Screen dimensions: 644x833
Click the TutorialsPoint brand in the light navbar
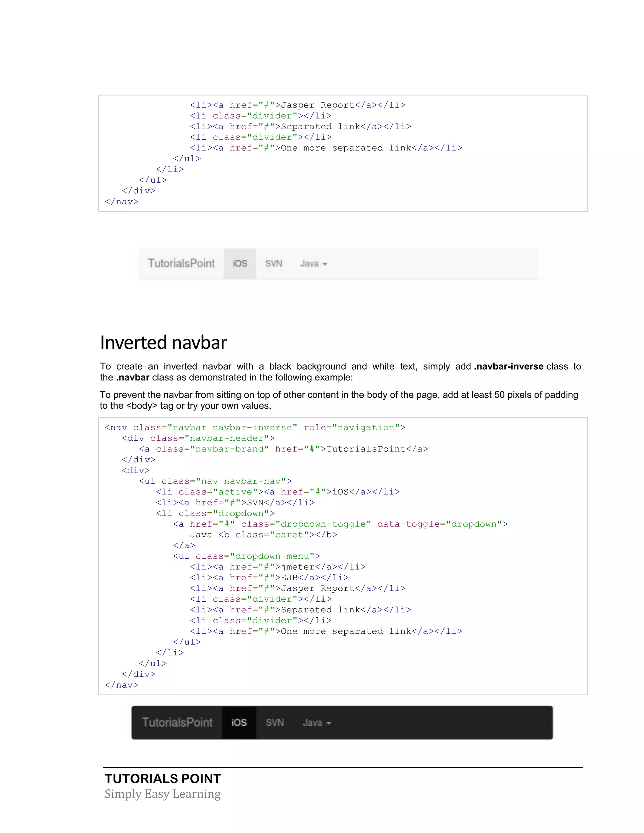pyautogui.click(x=181, y=263)
